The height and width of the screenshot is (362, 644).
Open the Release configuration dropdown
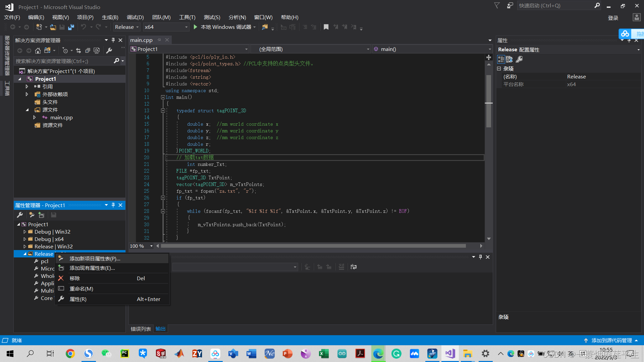click(127, 27)
